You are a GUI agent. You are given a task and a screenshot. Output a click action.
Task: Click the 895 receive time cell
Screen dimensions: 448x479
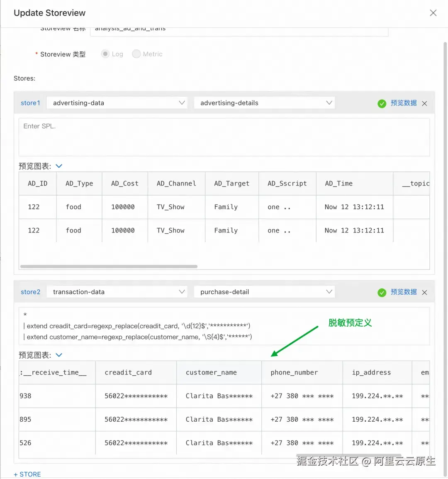click(57, 419)
